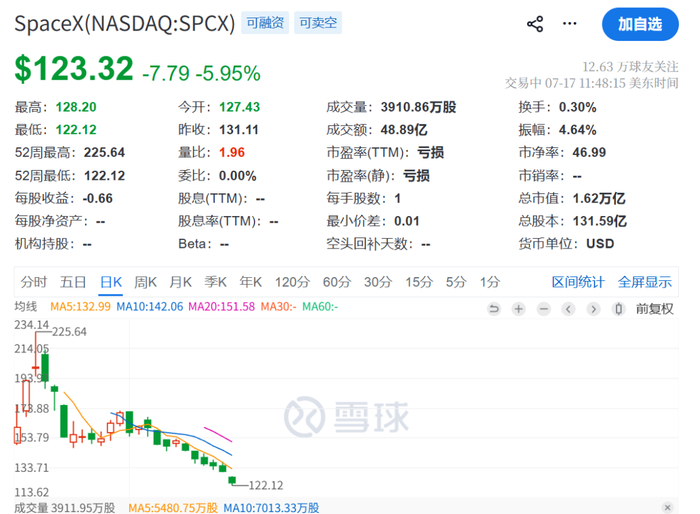Switch to 5分 interval tab
The image size is (700, 514).
[x=456, y=282]
